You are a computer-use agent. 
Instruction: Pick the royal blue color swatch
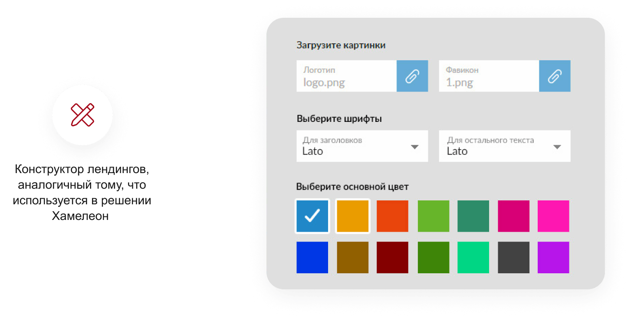tap(312, 257)
